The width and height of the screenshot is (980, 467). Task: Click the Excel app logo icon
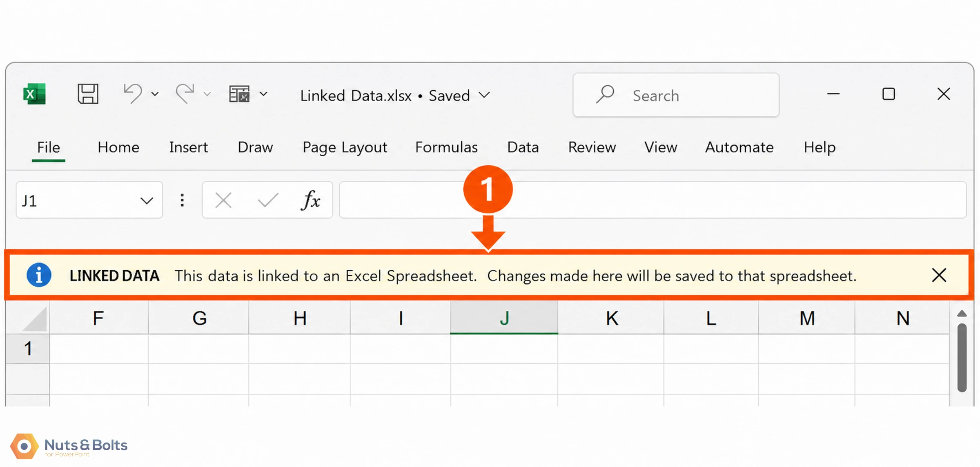click(34, 94)
